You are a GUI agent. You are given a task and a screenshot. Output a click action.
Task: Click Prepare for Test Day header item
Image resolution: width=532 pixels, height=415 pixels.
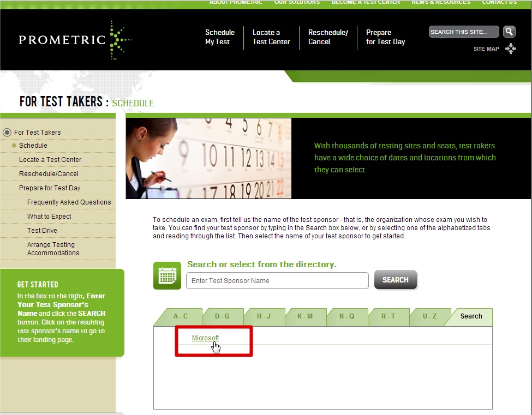coord(385,37)
